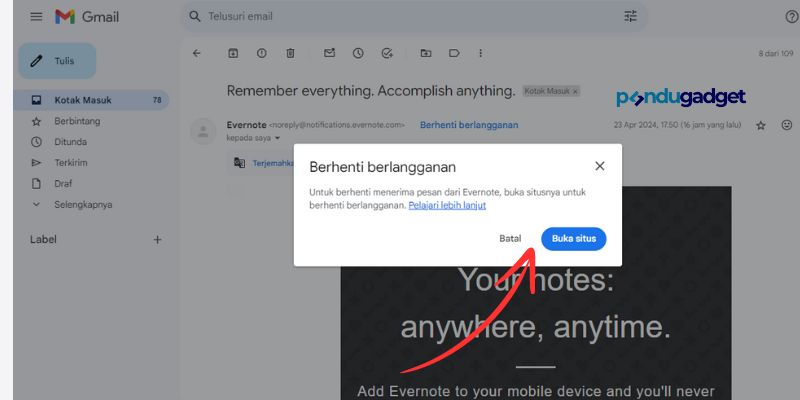
Task: Add emoji reaction to email
Action: click(x=787, y=125)
